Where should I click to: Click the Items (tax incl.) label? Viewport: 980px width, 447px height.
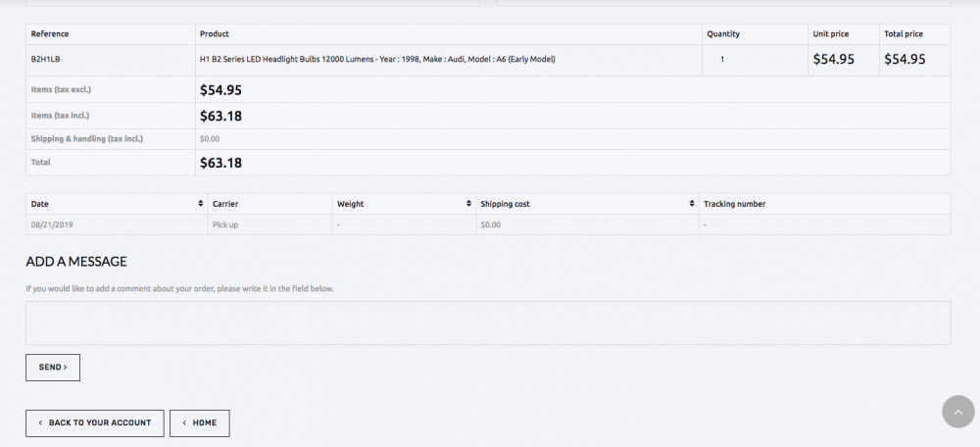pyautogui.click(x=60, y=116)
